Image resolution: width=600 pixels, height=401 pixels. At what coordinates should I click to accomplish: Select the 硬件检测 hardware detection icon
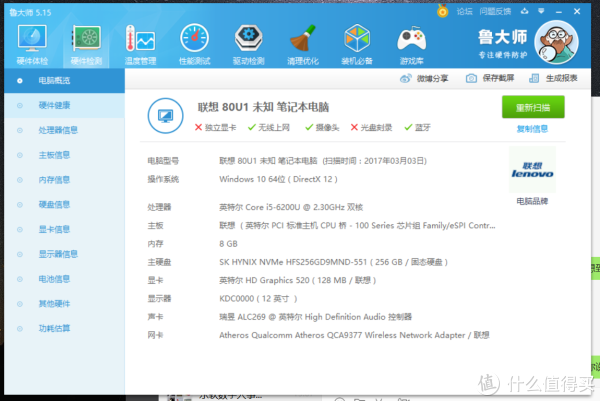pos(86,44)
